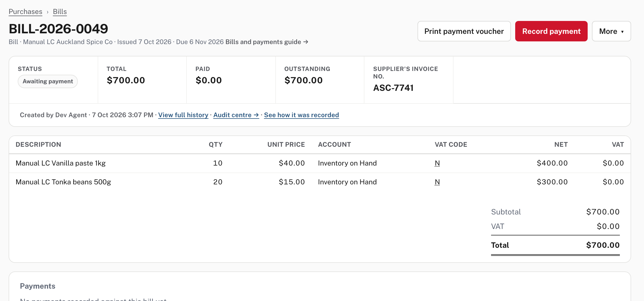
Task: Go to the Bills breadcrumb
Action: (x=60, y=12)
